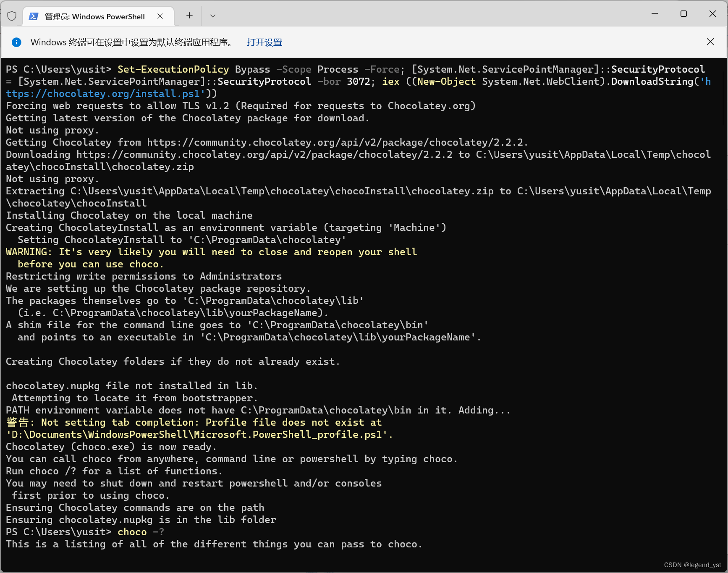Image resolution: width=728 pixels, height=573 pixels.
Task: Click 'Restricting write permissions to Administrators' line
Action: [144, 276]
